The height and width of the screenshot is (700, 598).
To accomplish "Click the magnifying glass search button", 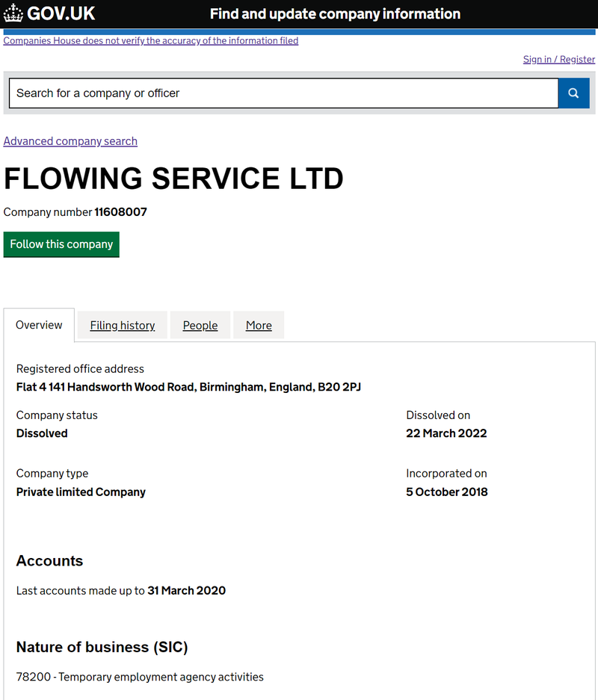I will pos(573,93).
